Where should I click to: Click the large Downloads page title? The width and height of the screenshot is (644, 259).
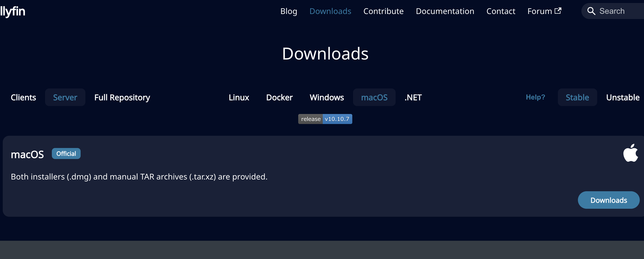(325, 53)
